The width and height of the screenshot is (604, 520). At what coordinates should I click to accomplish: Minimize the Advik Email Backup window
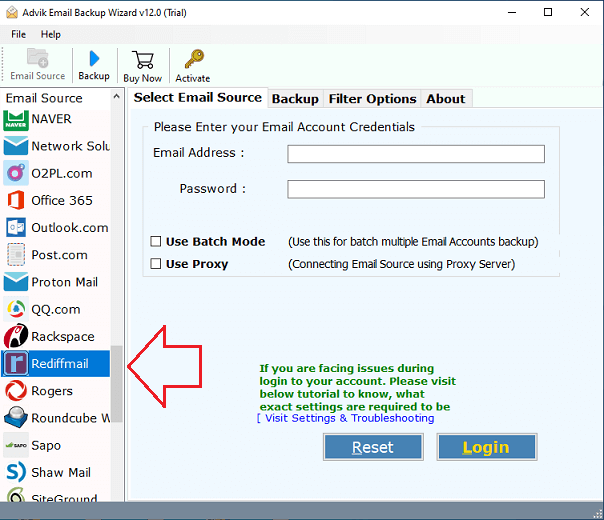pyautogui.click(x=512, y=12)
